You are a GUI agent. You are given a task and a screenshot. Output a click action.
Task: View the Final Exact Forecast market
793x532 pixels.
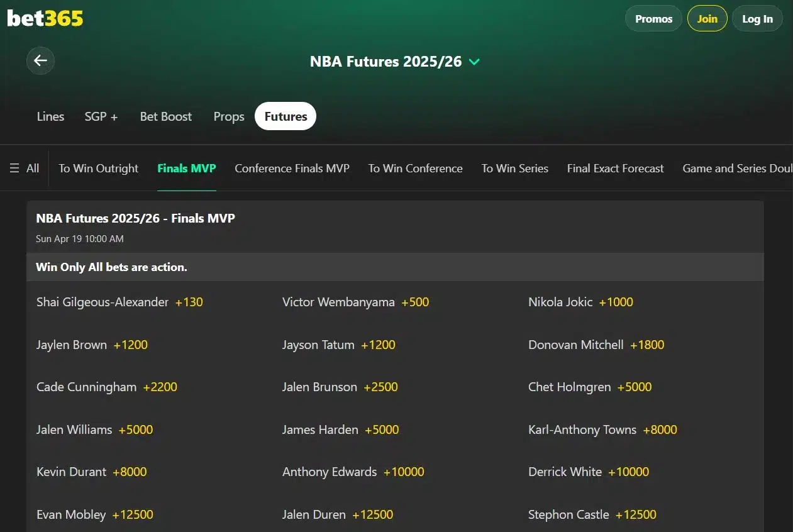(x=615, y=168)
